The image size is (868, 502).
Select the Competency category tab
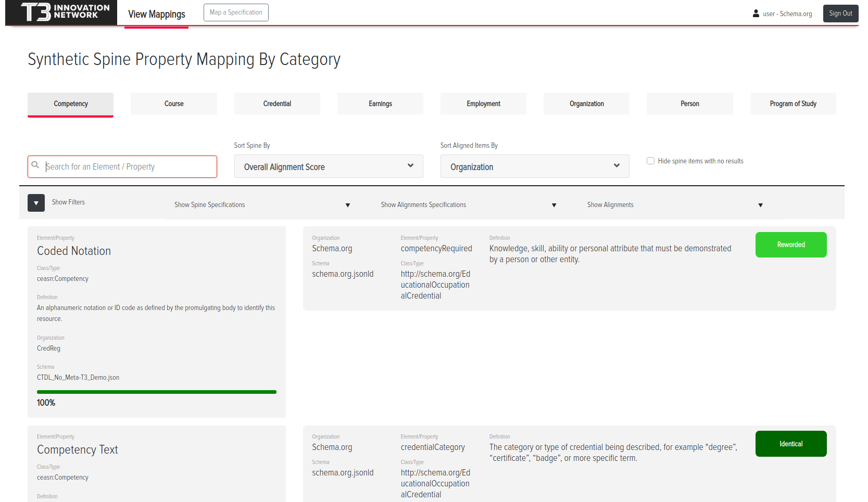[71, 104]
